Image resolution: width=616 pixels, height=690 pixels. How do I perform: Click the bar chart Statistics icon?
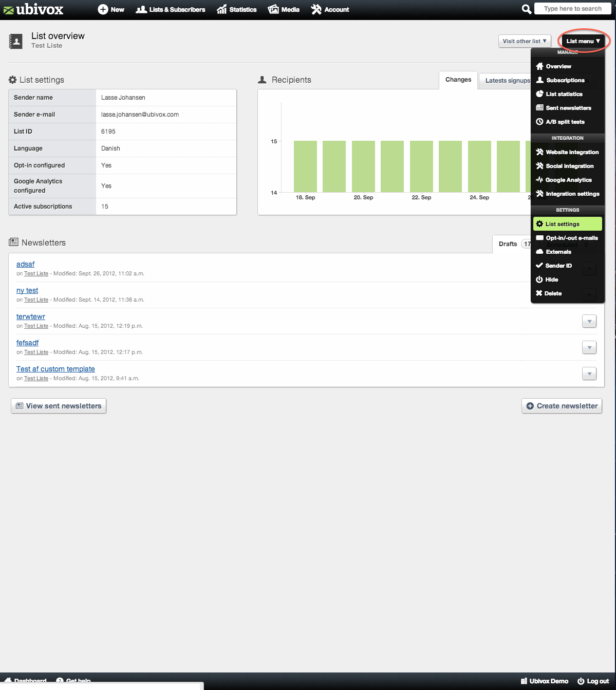[222, 9]
